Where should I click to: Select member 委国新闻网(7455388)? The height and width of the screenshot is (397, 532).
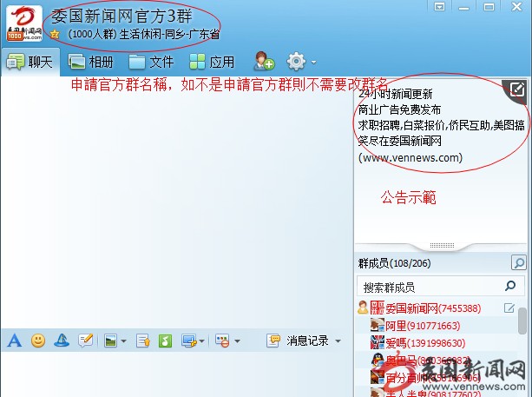[433, 308]
